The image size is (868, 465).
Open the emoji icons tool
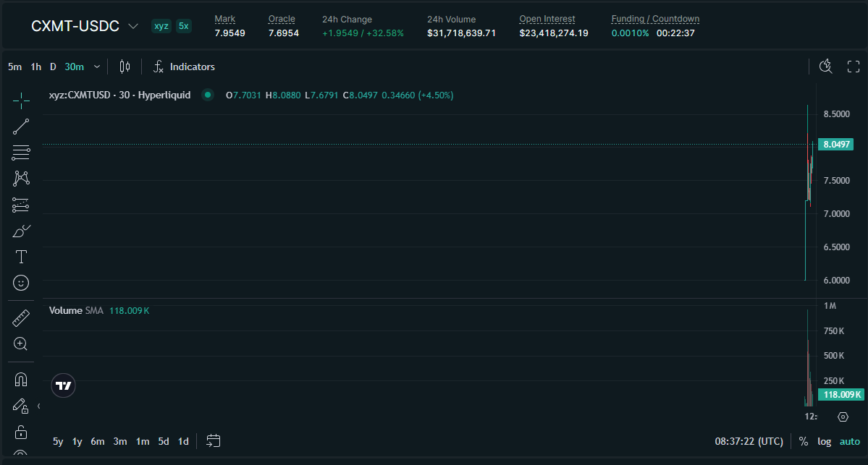click(21, 283)
